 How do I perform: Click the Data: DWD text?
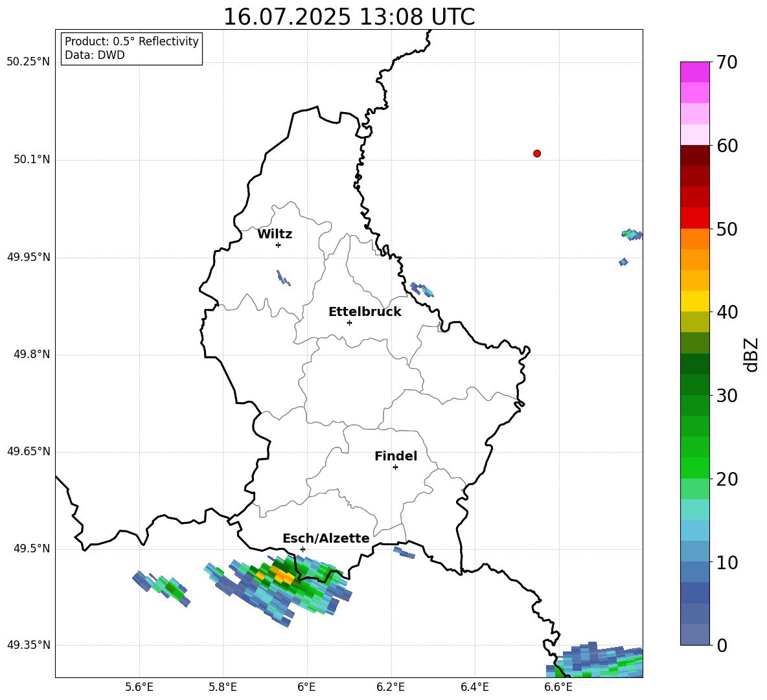coord(95,55)
